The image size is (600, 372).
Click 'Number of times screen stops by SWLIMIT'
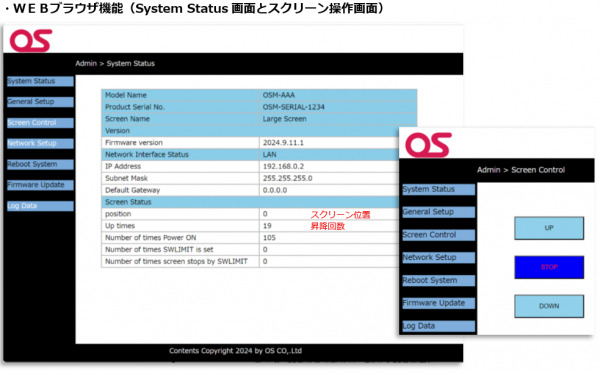[176, 261]
